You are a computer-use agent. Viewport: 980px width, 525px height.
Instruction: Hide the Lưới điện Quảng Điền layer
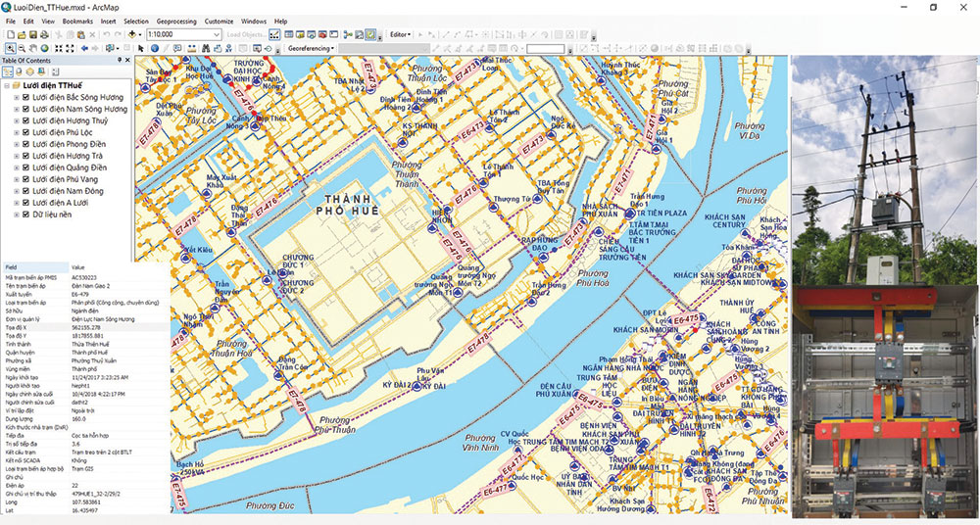coord(25,167)
